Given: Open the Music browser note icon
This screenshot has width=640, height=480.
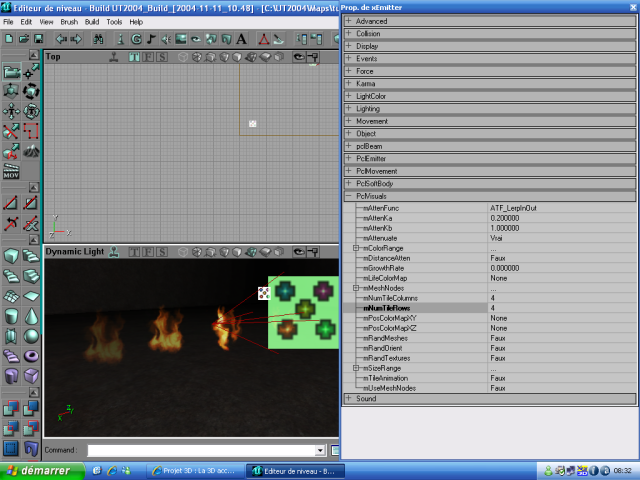Looking at the screenshot, I should 152,39.
